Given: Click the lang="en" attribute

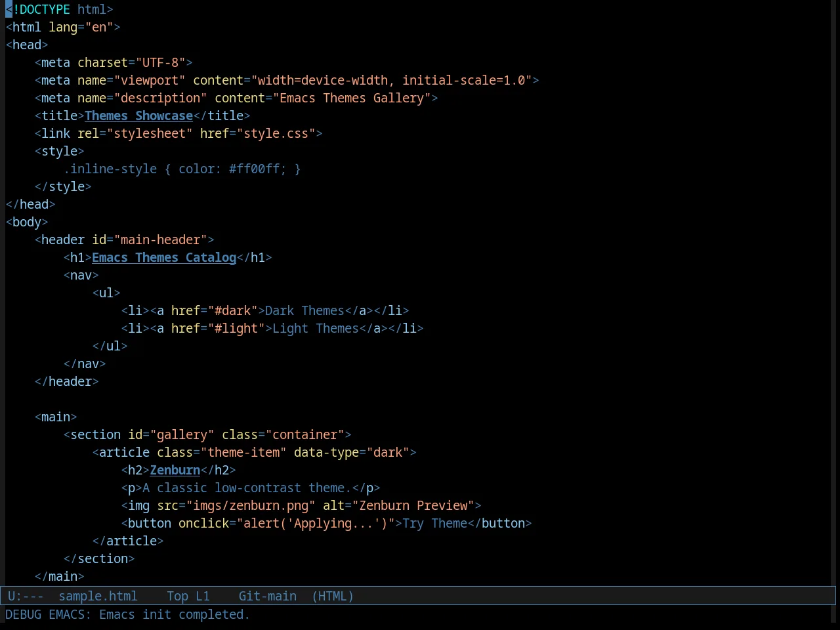Looking at the screenshot, I should click(81, 27).
